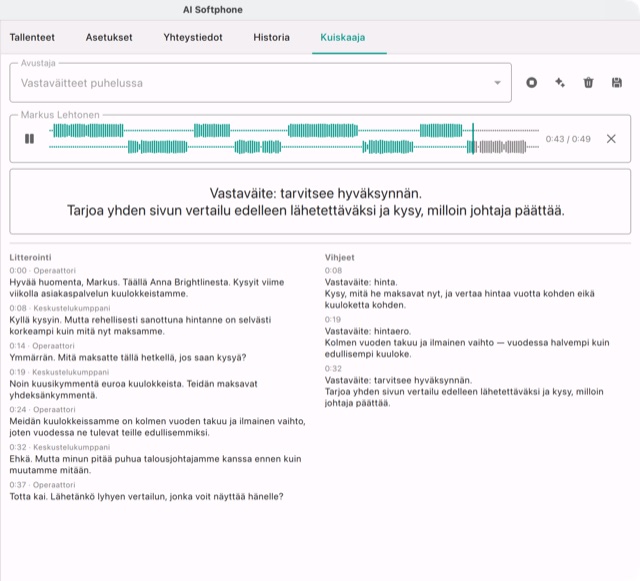Screen dimensions: 640x581
Task: Click the 0:32 hint 'Vastaväite: tarvitsee hyväksynnän' in Vihjeet
Action: coord(398,380)
